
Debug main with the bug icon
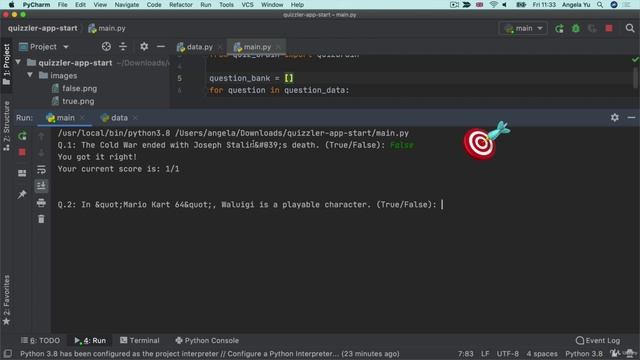coord(576,29)
